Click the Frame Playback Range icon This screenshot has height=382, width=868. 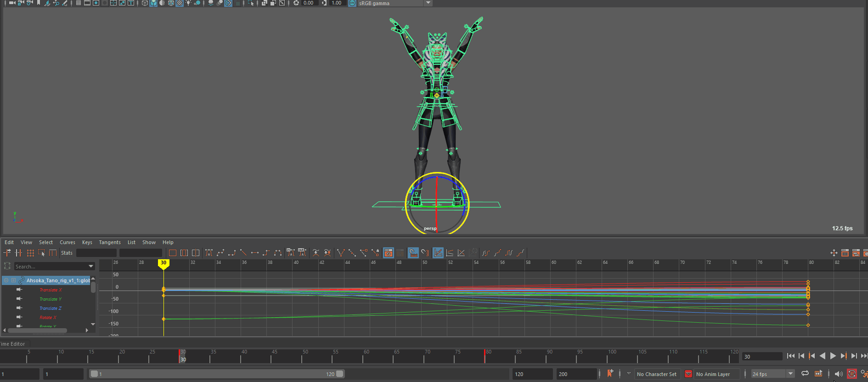(184, 253)
